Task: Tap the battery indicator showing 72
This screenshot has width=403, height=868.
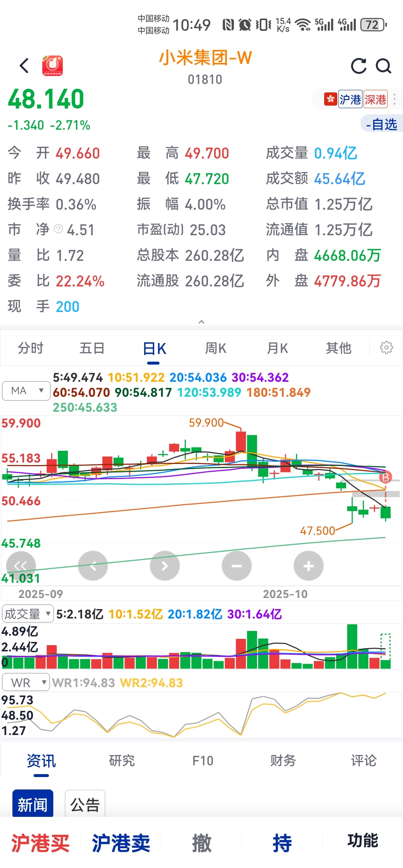Action: pos(373,25)
